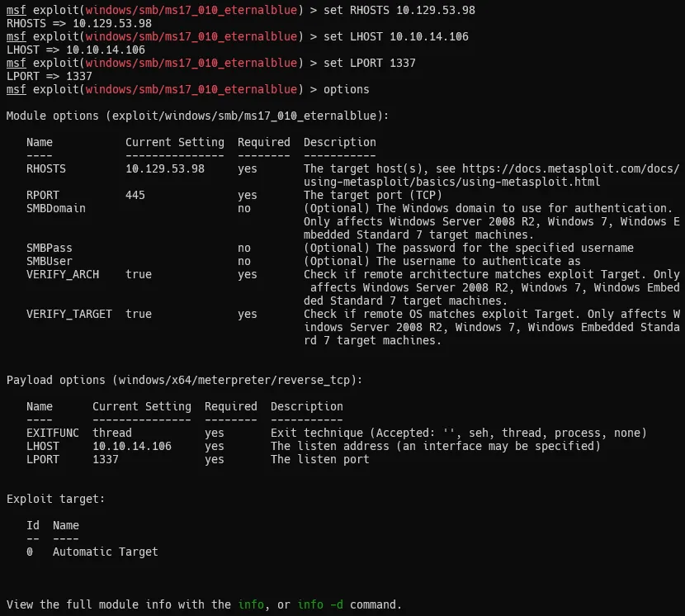The width and height of the screenshot is (685, 616).
Task: Click the green 'info' command text
Action: (x=251, y=604)
